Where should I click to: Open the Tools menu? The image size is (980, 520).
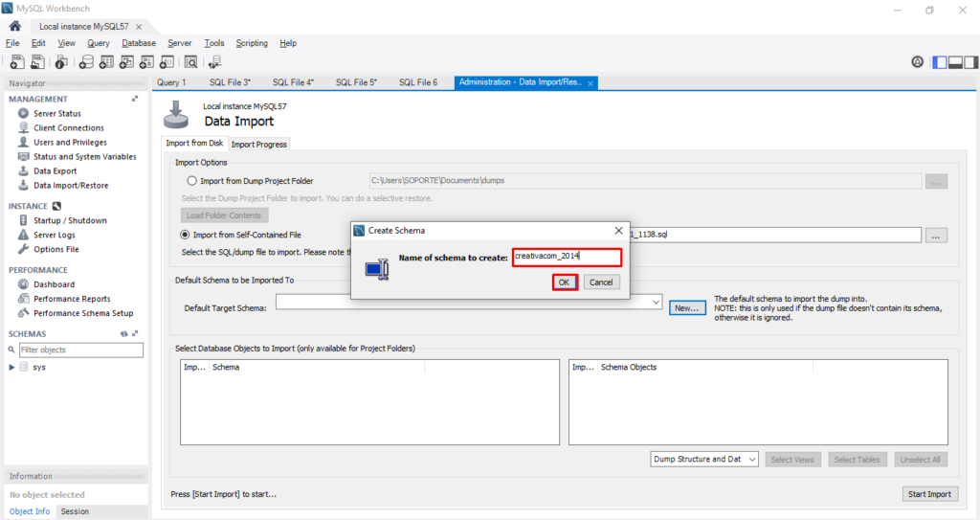pos(213,43)
